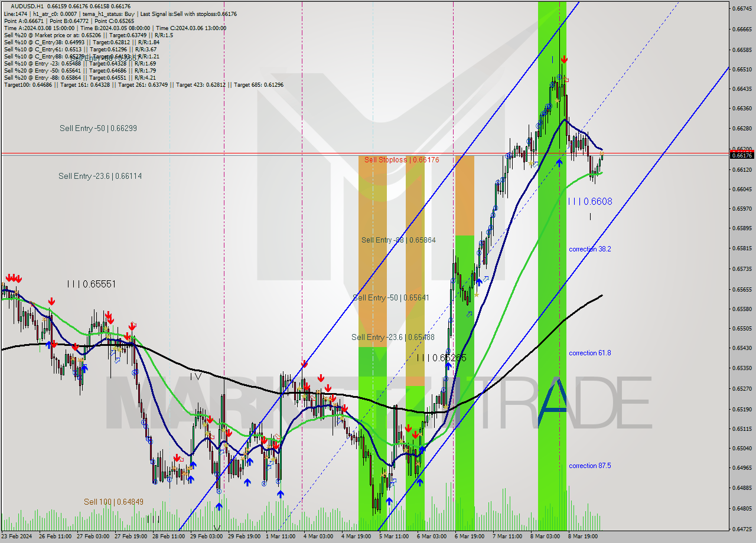
Task: Click price axis value 0.65580
Action: [x=742, y=309]
